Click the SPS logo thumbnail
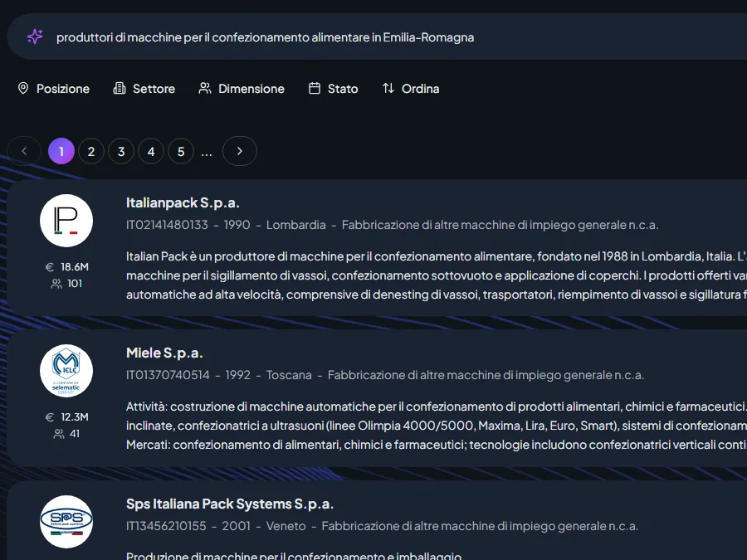This screenshot has width=747, height=560. pos(66,522)
